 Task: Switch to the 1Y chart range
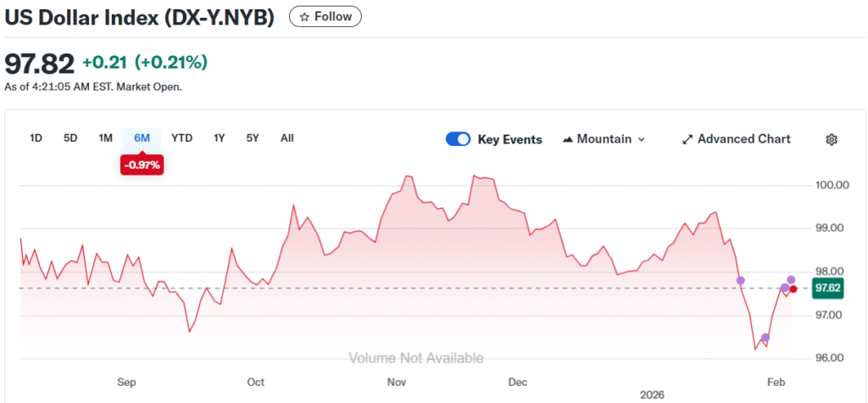(x=220, y=138)
